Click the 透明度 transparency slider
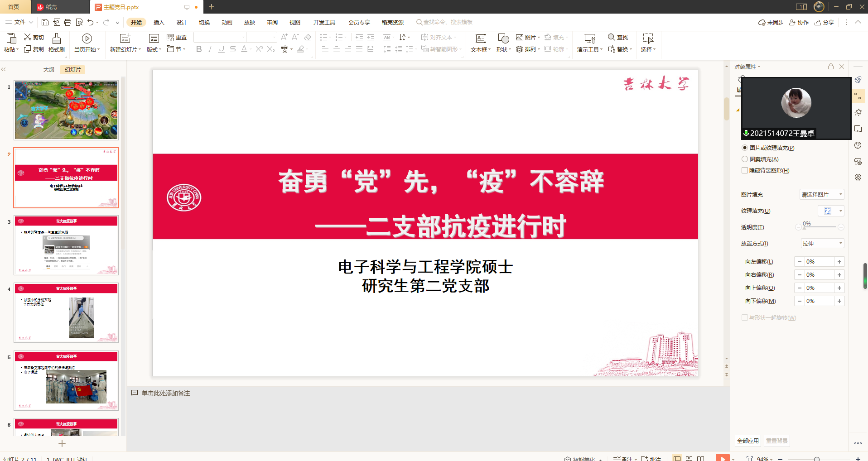 click(x=819, y=227)
